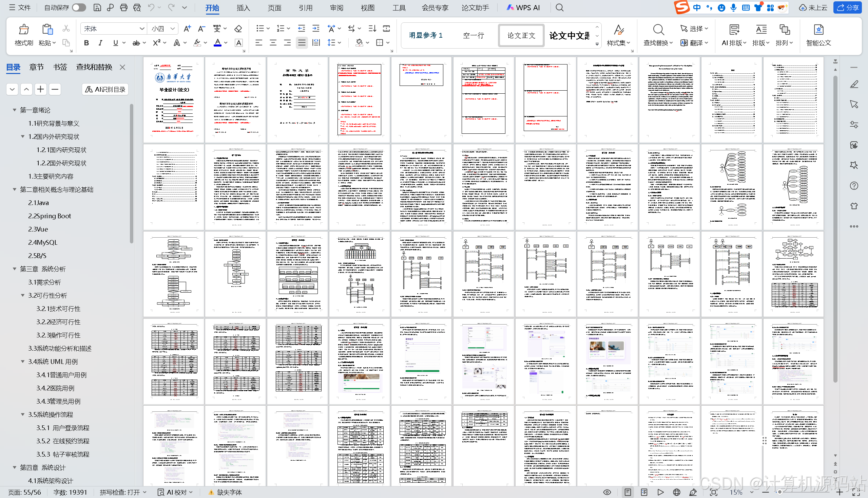Toggle justified paragraph alignment
This screenshot has height=498, width=868.
point(302,43)
